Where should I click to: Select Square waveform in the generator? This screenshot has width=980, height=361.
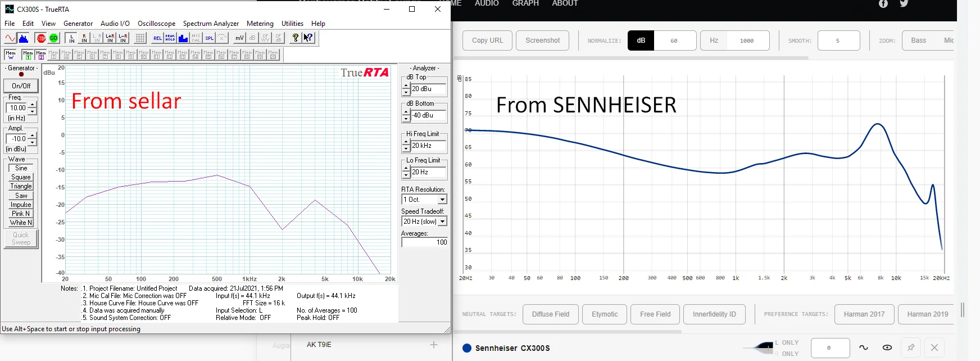tap(21, 177)
